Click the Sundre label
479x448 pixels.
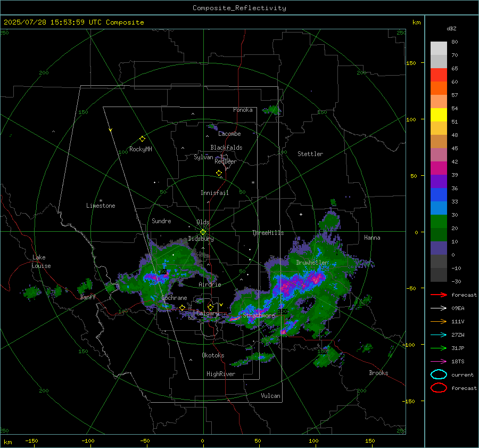(x=161, y=221)
